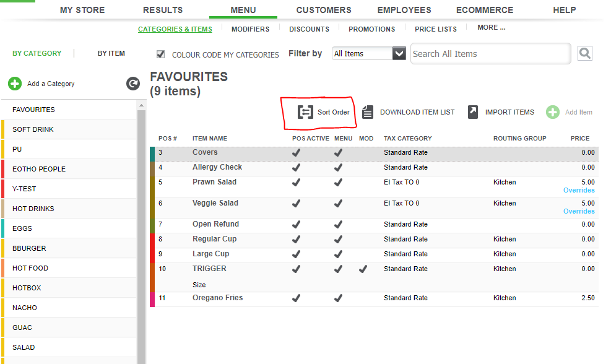Click the Download Item List document icon

point(368,112)
